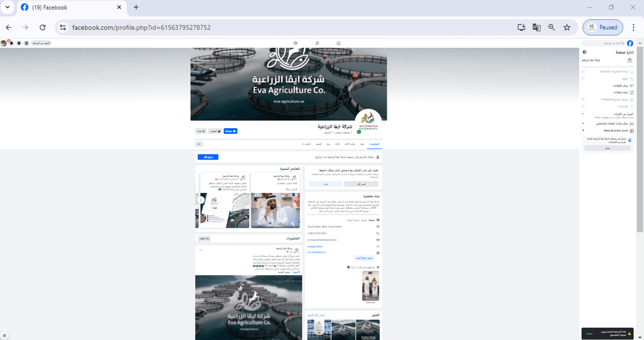The image size is (644, 340).
Task: Open new browser tab
Action: (x=136, y=7)
